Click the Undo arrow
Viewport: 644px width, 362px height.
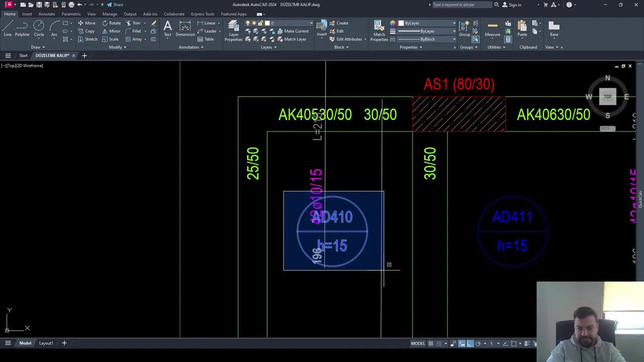coord(79,5)
